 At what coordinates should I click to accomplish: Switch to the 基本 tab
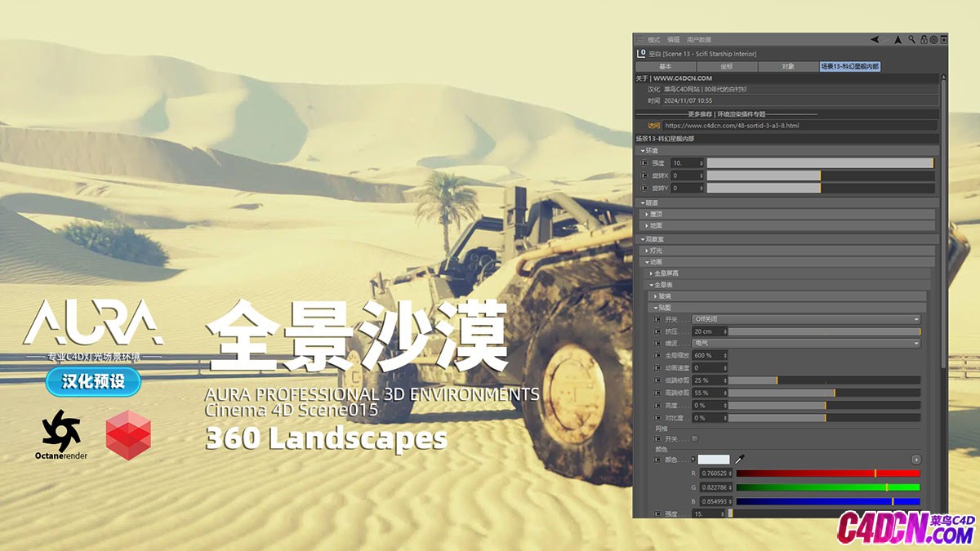pos(666,66)
